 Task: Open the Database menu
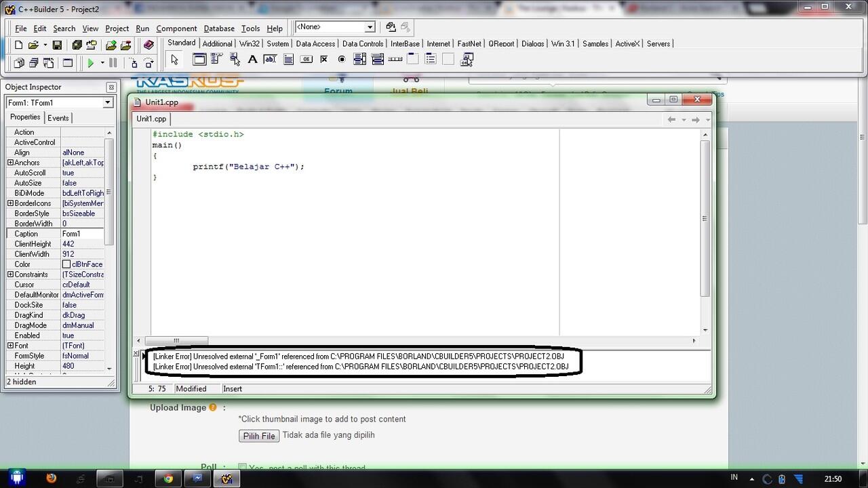point(219,28)
